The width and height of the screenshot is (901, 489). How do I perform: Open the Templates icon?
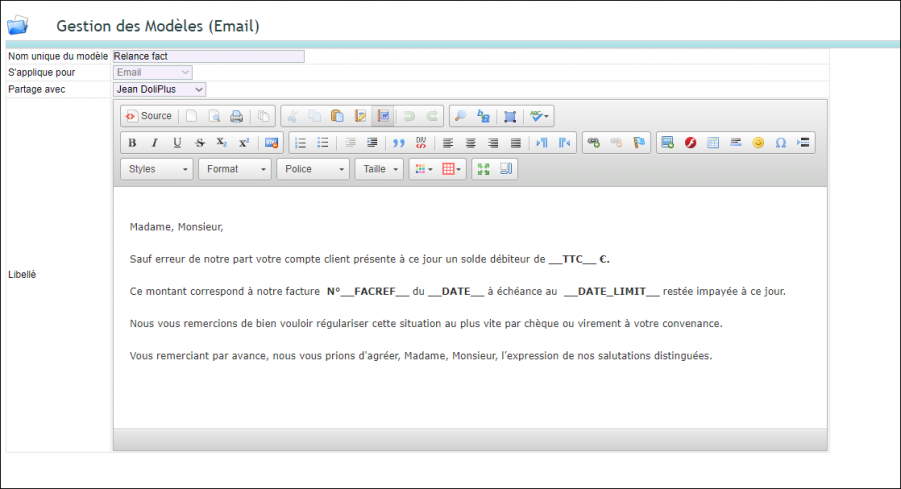263,116
